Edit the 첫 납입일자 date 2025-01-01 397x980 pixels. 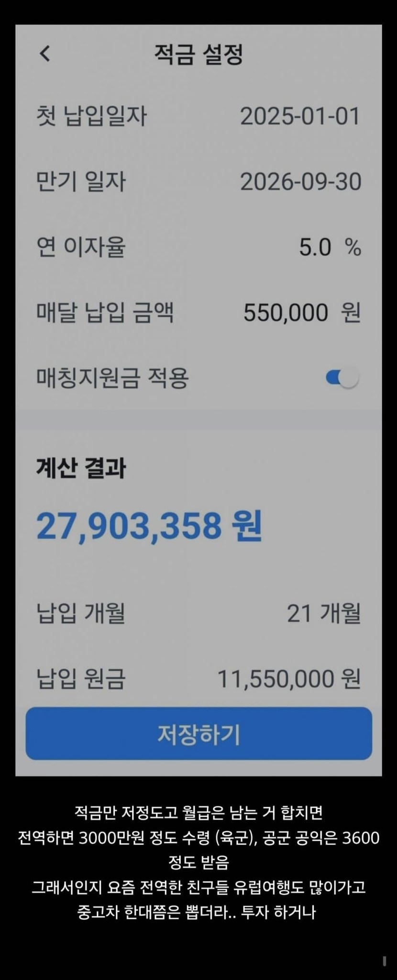click(x=300, y=116)
